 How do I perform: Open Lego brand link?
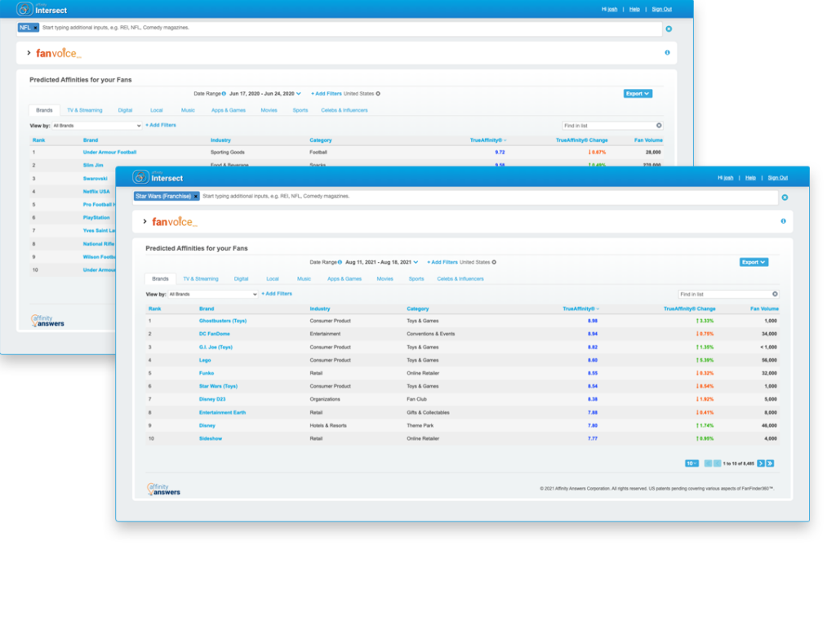205,361
